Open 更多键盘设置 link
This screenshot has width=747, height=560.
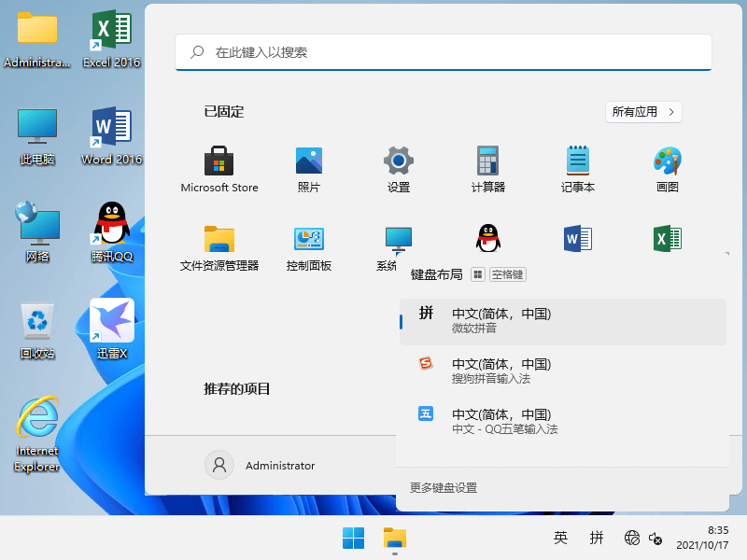coord(443,487)
